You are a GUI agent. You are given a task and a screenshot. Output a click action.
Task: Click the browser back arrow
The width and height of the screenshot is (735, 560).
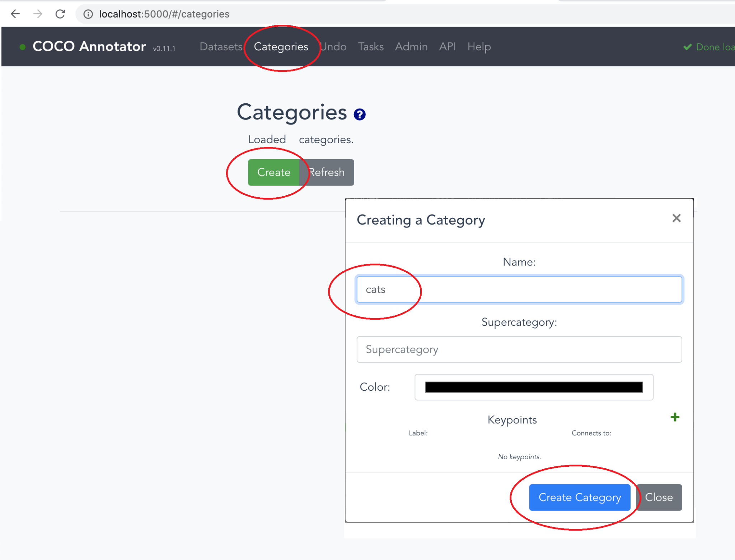(15, 14)
